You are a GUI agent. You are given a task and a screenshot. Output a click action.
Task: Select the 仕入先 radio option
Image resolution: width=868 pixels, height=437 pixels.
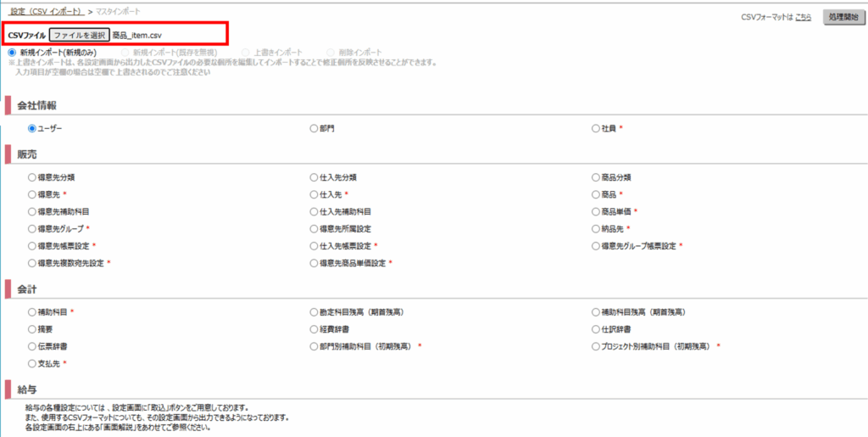pyautogui.click(x=314, y=194)
